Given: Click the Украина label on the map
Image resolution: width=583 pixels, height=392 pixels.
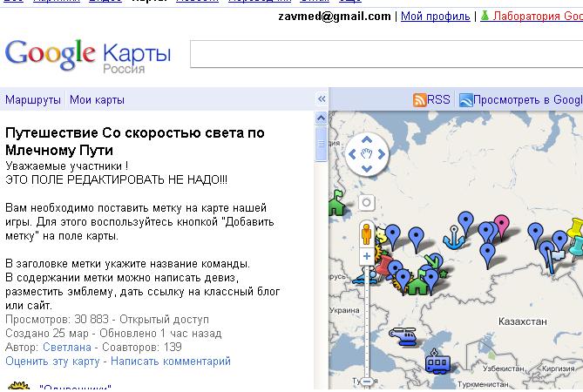Looking at the screenshot, I should tap(345, 310).
